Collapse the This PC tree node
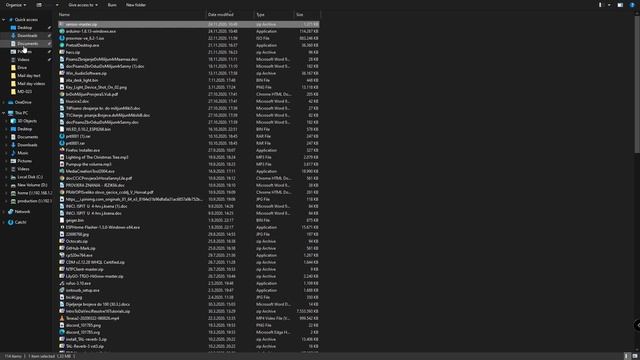This screenshot has width=640, height=360. 4,113
